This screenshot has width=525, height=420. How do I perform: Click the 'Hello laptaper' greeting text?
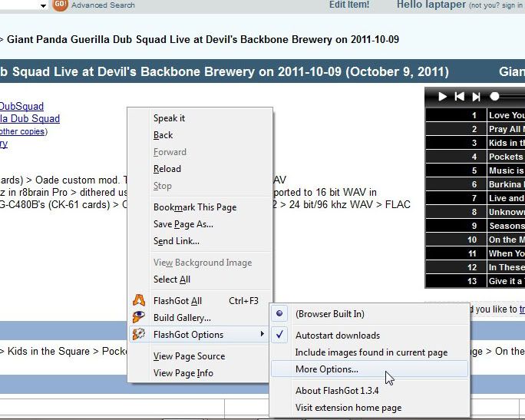click(x=431, y=5)
